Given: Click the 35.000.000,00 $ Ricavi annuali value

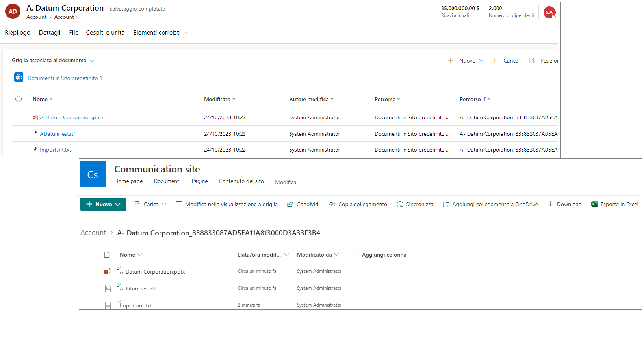Looking at the screenshot, I should pos(460,8).
